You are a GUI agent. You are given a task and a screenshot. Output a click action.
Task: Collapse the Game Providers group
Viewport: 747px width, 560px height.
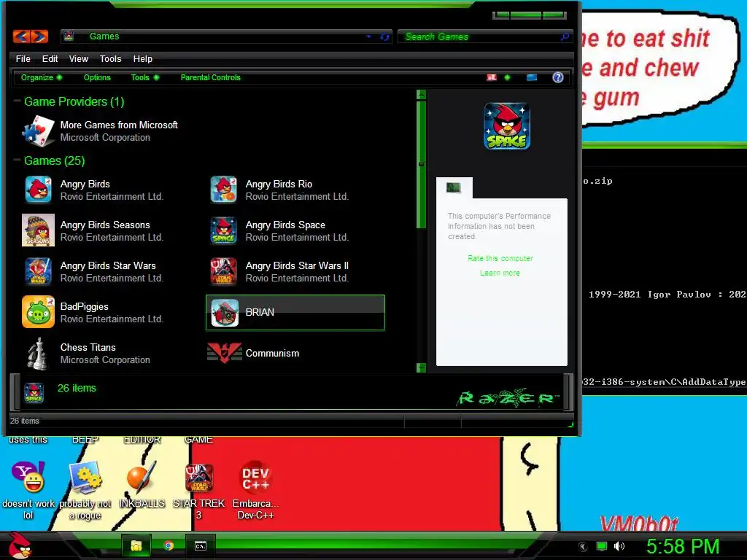point(17,101)
